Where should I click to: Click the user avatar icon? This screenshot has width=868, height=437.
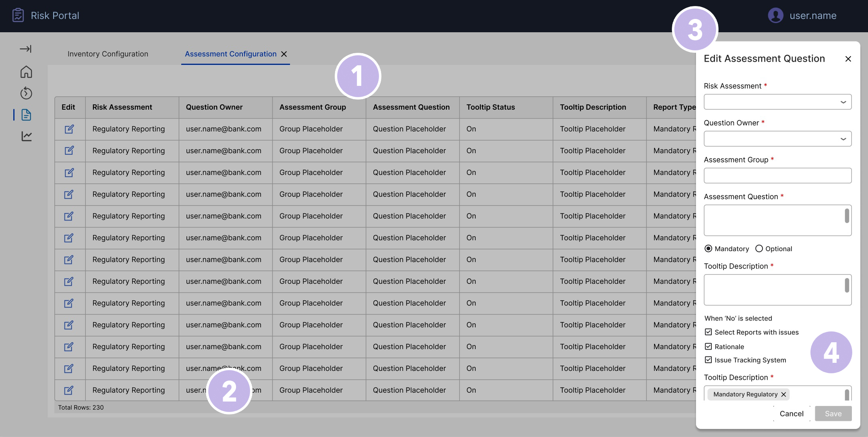(775, 16)
